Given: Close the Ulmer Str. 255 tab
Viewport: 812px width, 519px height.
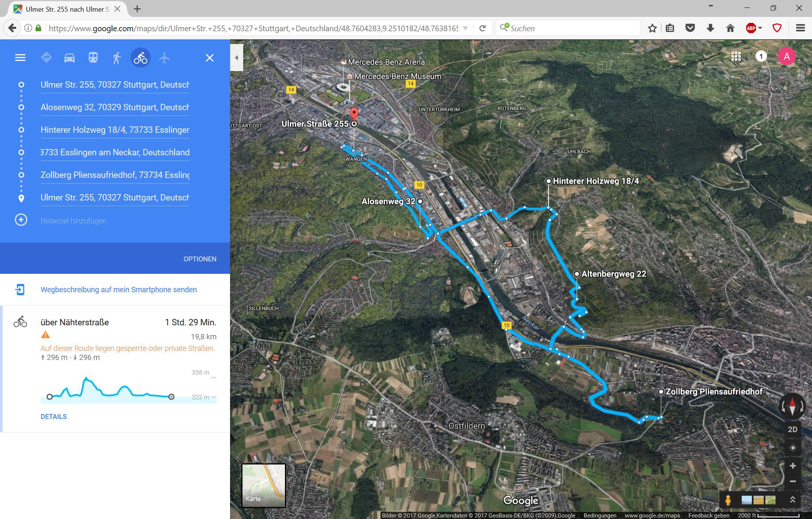Looking at the screenshot, I should pyautogui.click(x=117, y=9).
